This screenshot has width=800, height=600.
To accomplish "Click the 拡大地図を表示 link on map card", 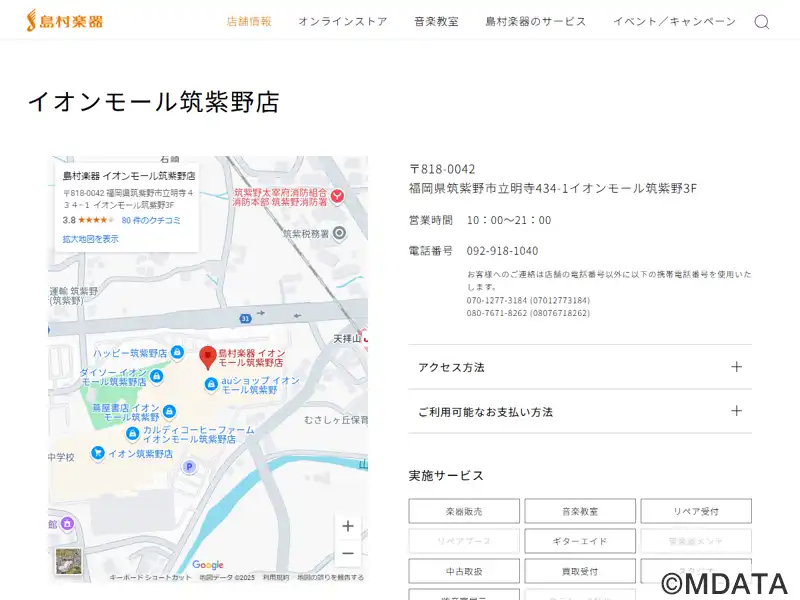I will click(x=90, y=239).
